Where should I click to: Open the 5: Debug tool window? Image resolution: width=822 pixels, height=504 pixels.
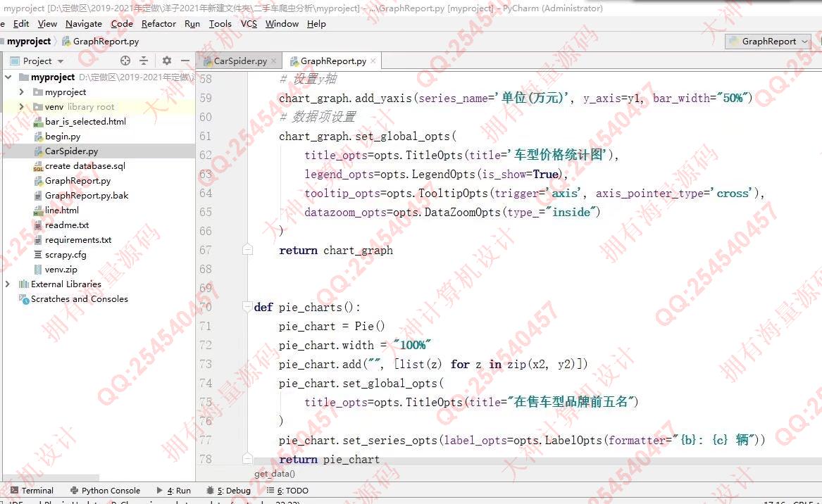point(228,491)
